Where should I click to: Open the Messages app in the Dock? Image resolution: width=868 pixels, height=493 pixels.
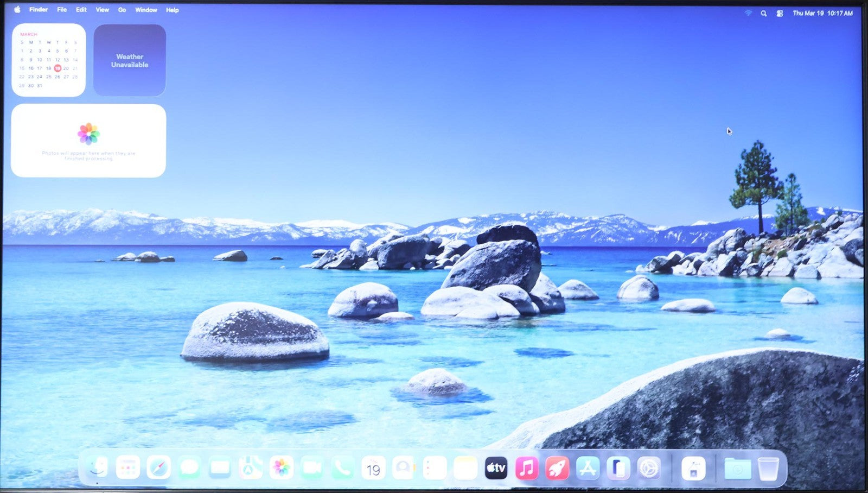click(x=189, y=467)
